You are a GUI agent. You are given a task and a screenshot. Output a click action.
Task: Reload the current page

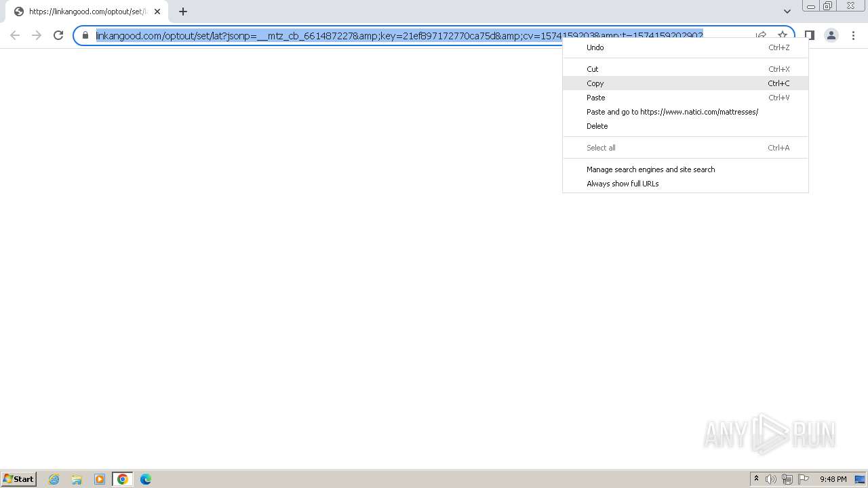(x=58, y=35)
